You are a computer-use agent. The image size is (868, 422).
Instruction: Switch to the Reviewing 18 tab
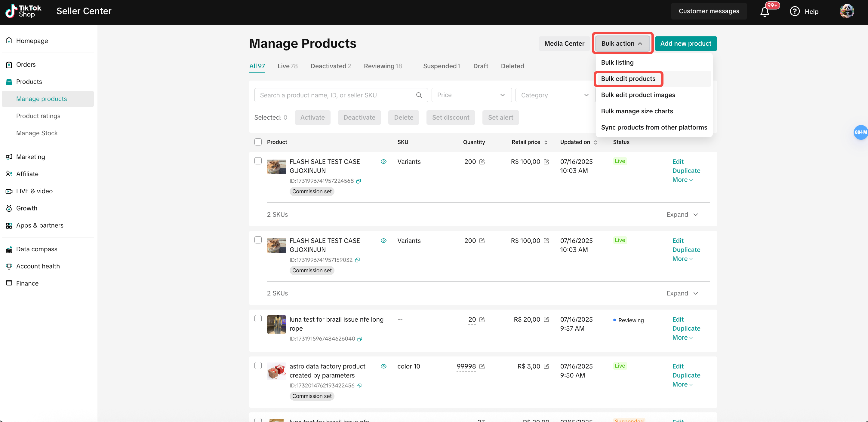383,66
